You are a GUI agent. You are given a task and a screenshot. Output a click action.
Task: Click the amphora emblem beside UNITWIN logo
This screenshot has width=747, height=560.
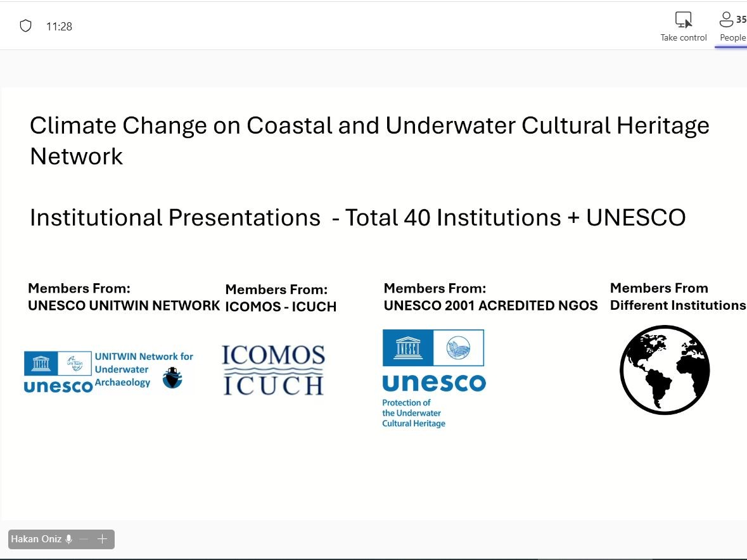tap(172, 378)
